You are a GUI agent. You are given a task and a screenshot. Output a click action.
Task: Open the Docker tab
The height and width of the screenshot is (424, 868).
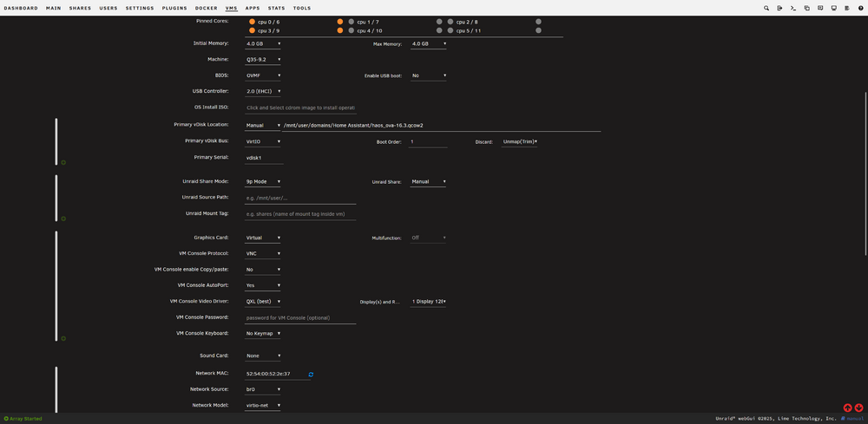[x=207, y=9]
